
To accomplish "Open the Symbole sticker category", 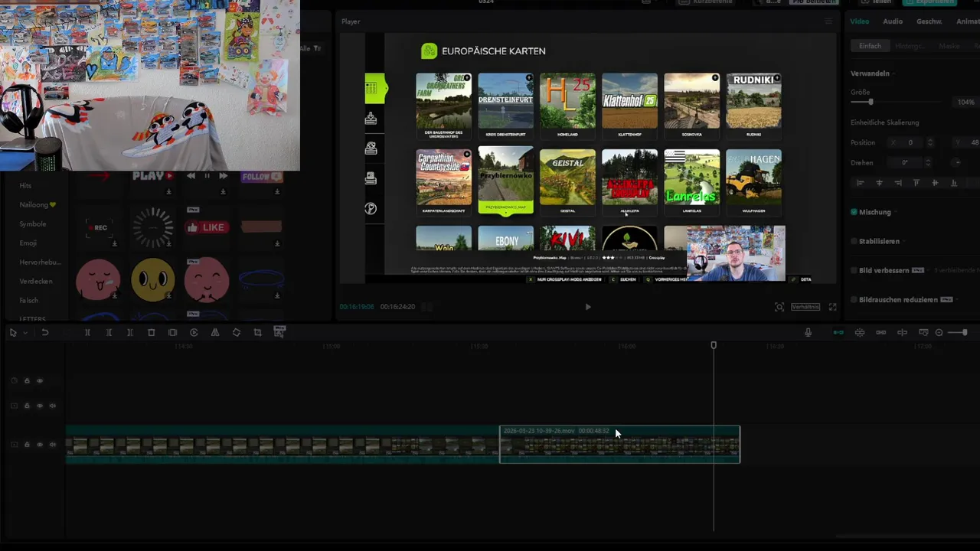I will pyautogui.click(x=33, y=224).
